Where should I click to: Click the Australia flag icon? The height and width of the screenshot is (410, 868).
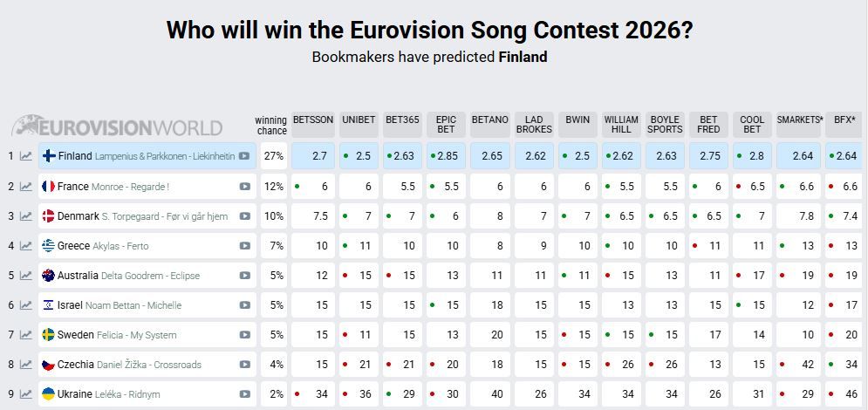[49, 276]
